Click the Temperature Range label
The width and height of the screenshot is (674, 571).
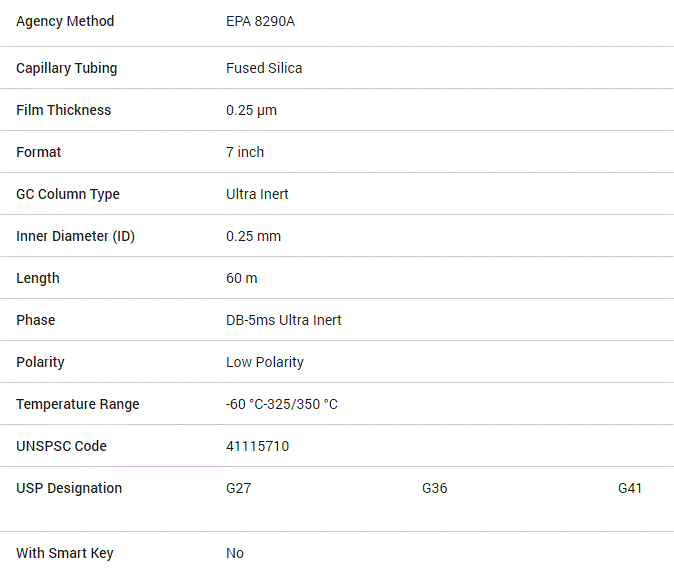pyautogui.click(x=78, y=404)
